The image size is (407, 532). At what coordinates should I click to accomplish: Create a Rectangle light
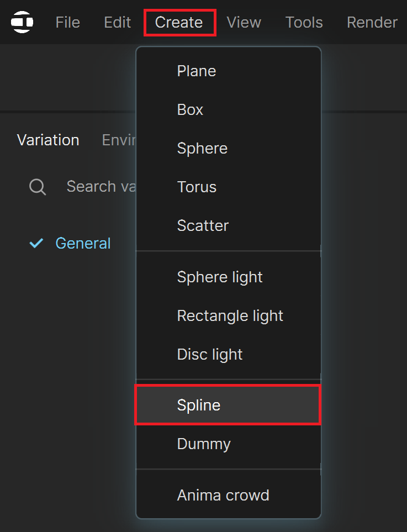click(228, 316)
